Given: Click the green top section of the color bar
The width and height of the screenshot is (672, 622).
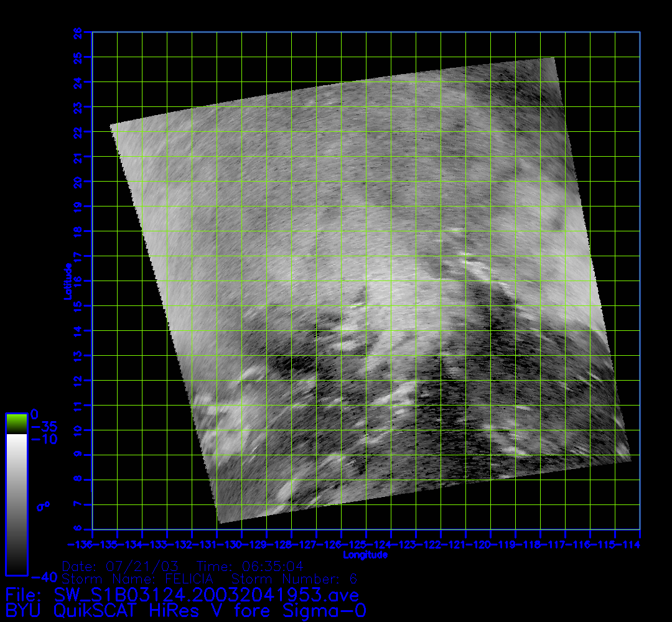Looking at the screenshot, I should click(16, 424).
